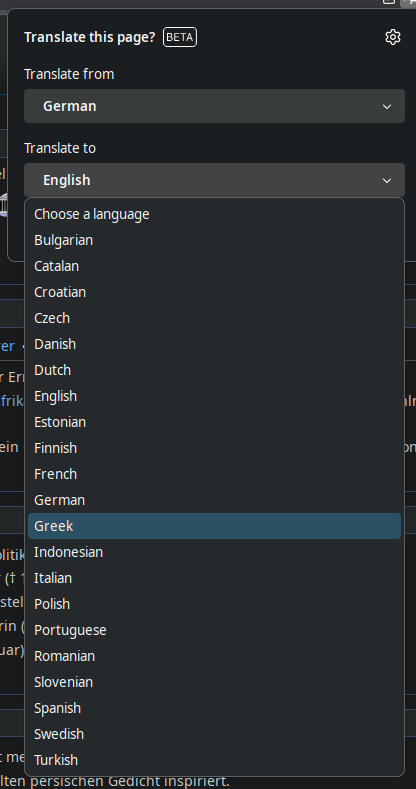The height and width of the screenshot is (789, 416).
Task: Choose Dutch from the list
Action: [214, 370]
